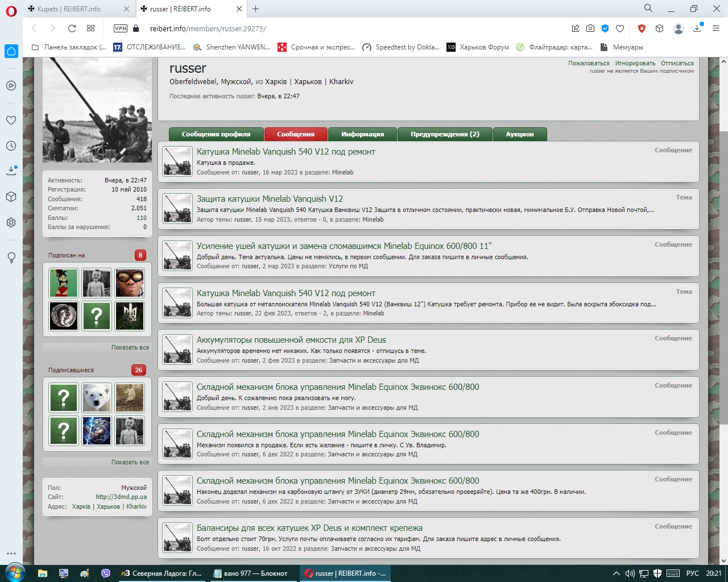Open http://3dmd.pp.ua site link
The width and height of the screenshot is (728, 582).
[121, 497]
